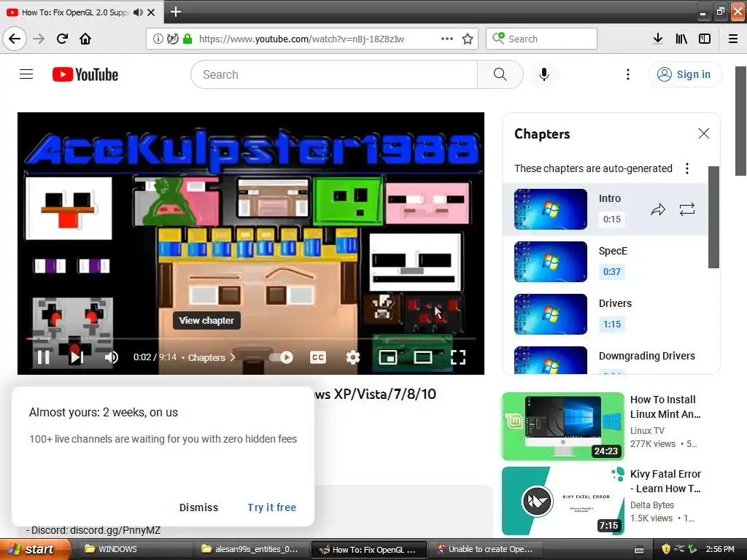Screen dimensions: 747x560
Task: Go to the YouTube home logo
Action: tap(85, 74)
